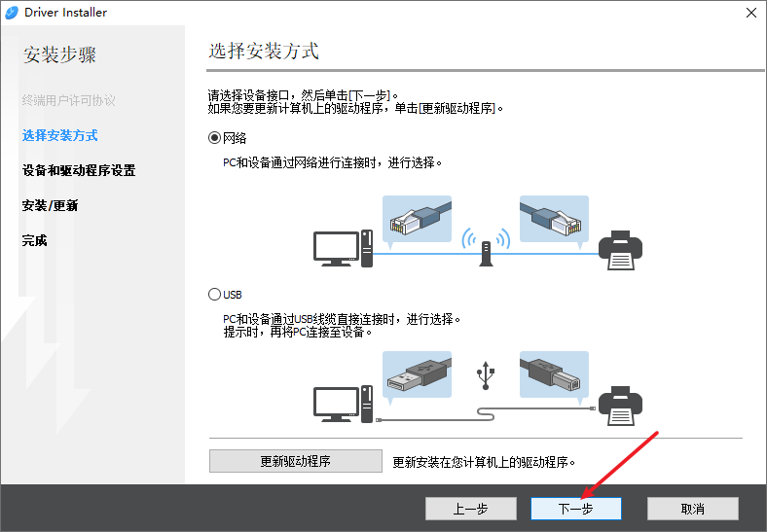767x532 pixels.
Task: Click the Ethernet plug image near the printer
Action: click(554, 219)
